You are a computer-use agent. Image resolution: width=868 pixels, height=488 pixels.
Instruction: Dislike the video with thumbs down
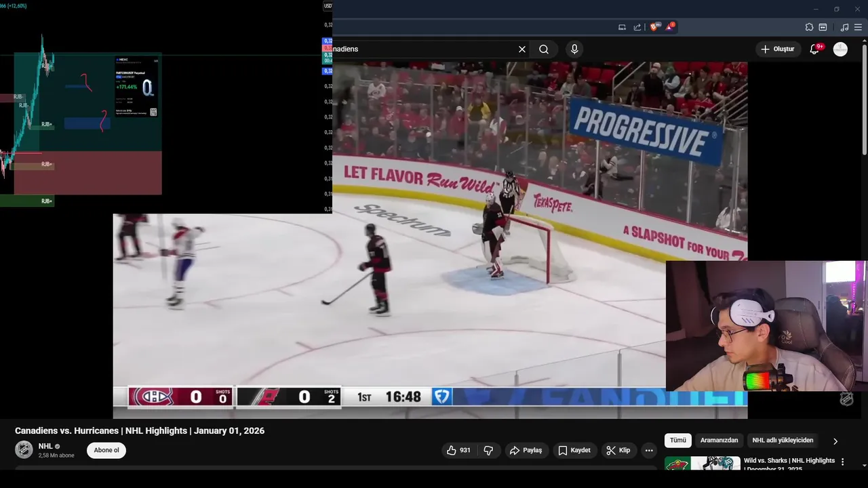tap(488, 450)
